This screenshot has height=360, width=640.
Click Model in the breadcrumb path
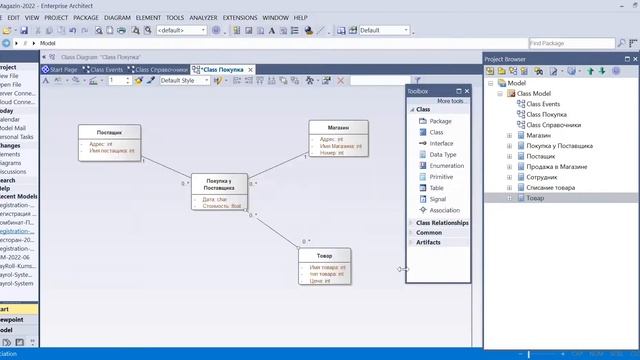click(47, 43)
